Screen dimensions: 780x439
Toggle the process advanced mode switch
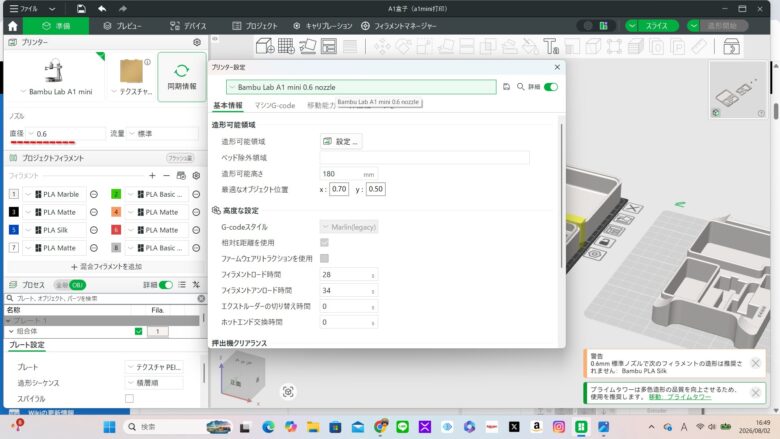[166, 285]
